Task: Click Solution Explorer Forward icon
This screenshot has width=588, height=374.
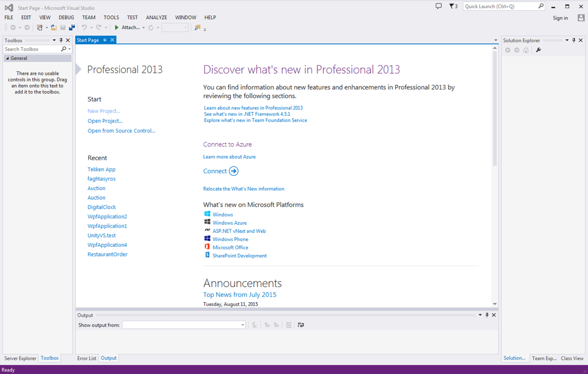Action: click(x=517, y=50)
